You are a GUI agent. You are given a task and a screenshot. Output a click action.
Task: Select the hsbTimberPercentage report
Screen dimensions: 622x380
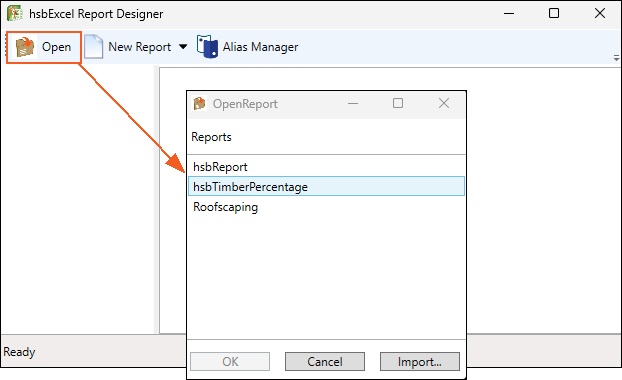[326, 186]
